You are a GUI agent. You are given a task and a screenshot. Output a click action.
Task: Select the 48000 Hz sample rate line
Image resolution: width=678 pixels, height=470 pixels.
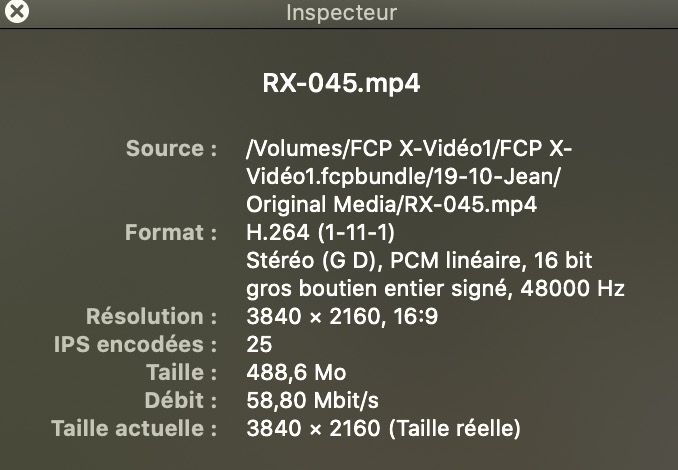click(435, 288)
